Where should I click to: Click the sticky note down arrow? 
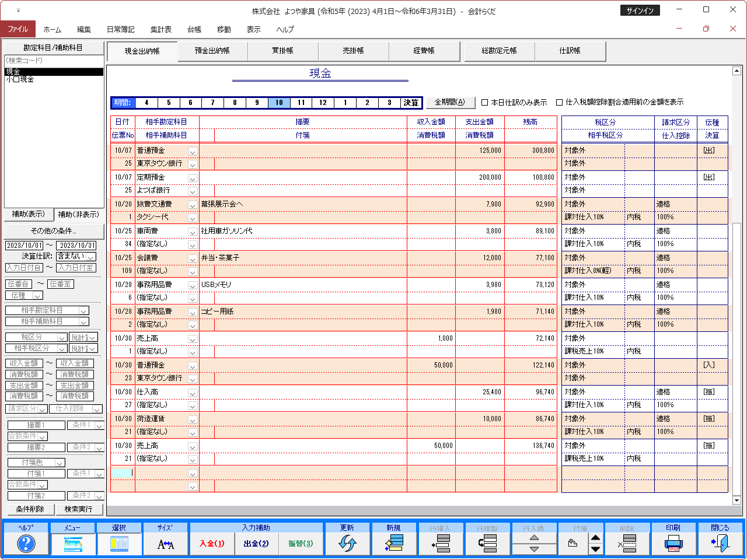pyautogui.click(x=595, y=549)
